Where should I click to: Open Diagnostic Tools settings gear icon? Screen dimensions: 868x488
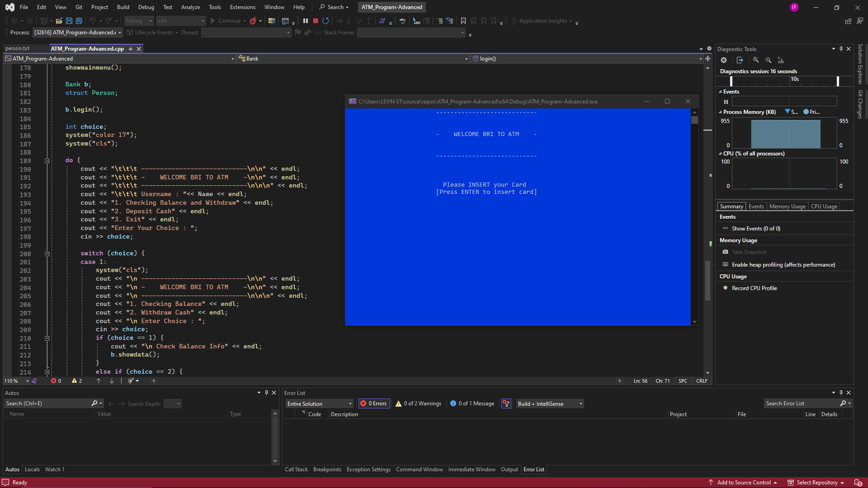(724, 60)
